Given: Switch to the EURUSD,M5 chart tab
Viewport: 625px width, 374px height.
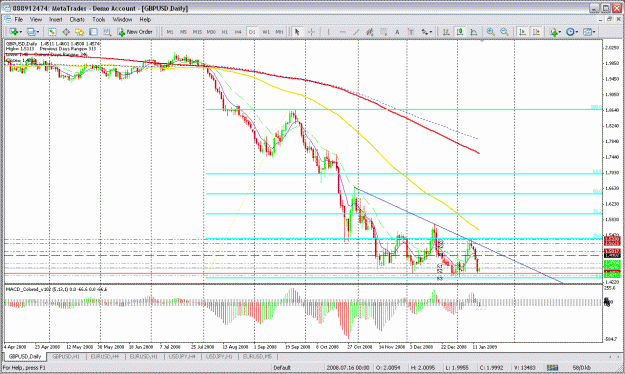Looking at the screenshot, I should 257,356.
